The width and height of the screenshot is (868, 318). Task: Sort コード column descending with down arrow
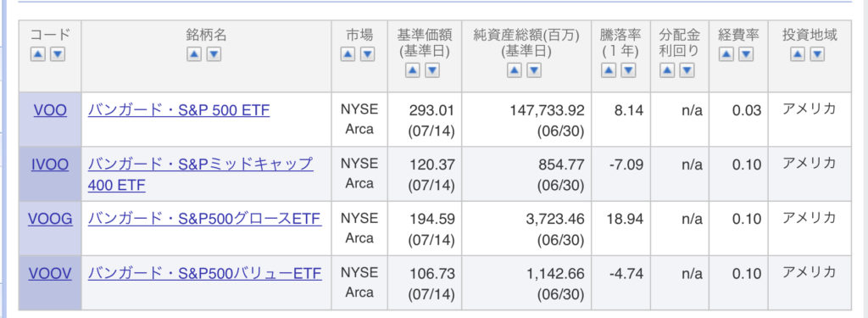click(x=58, y=54)
